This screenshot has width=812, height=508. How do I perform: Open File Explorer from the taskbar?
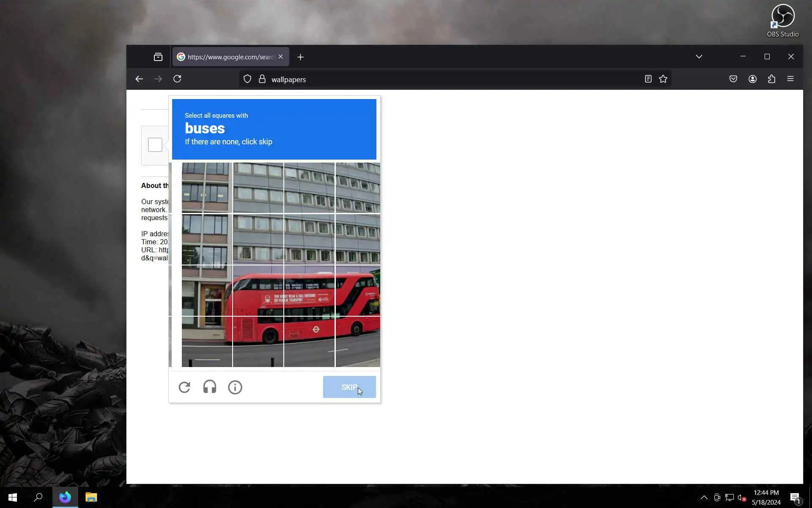[x=91, y=497]
